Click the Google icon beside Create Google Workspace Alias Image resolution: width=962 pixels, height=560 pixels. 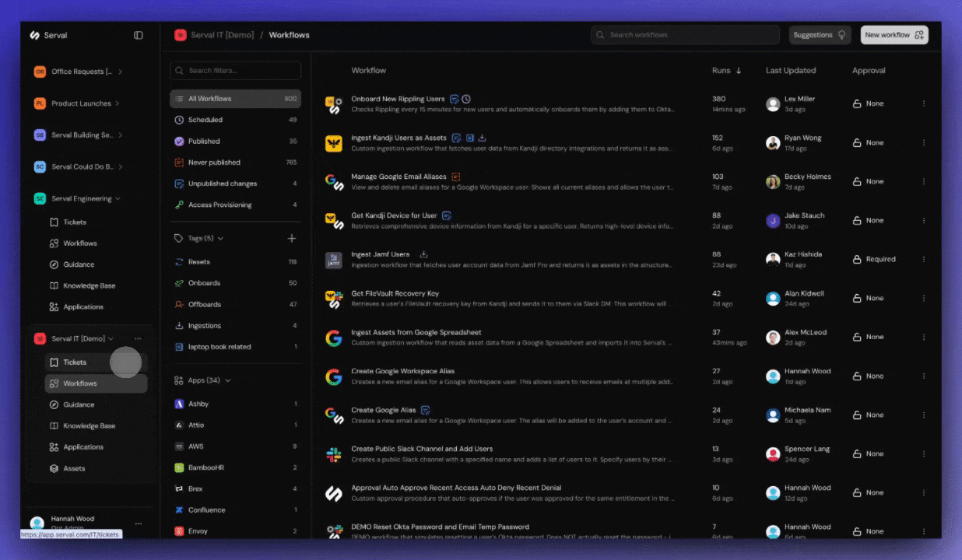334,376
